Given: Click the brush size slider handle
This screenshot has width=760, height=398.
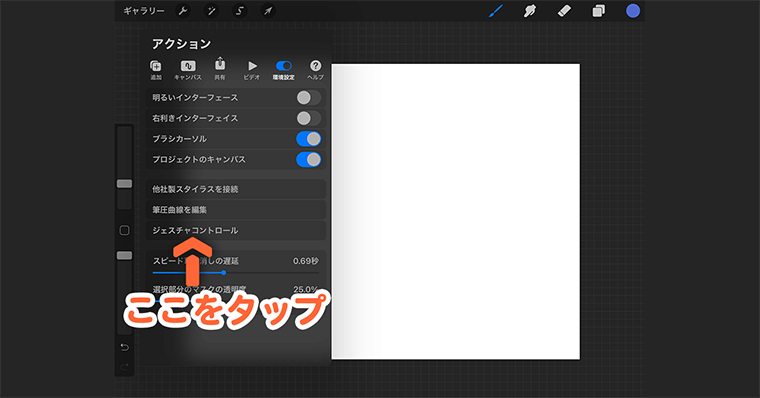Looking at the screenshot, I should click(124, 183).
